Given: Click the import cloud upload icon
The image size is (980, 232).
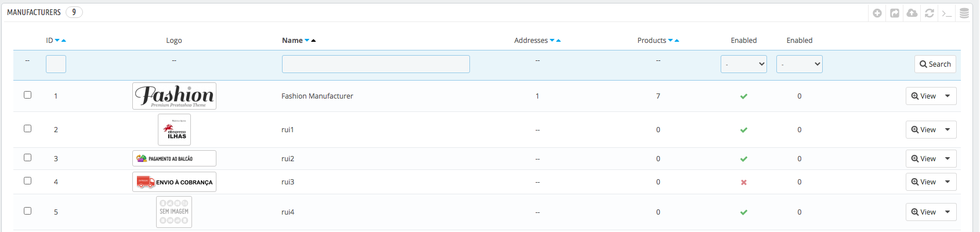Looking at the screenshot, I should [912, 13].
